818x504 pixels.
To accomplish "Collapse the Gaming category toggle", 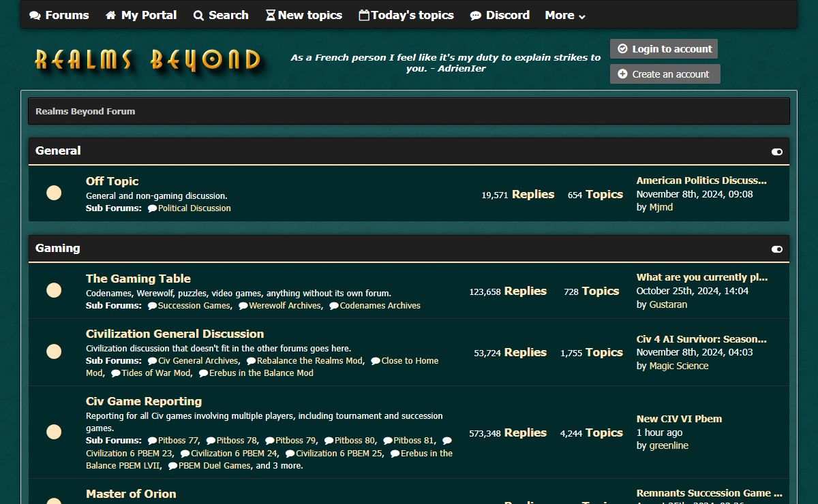I will [x=776, y=249].
